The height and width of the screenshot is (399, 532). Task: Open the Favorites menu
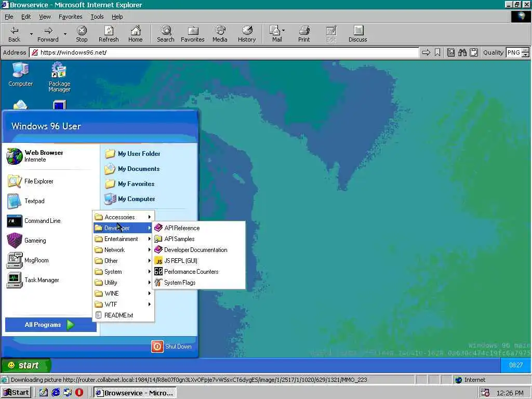click(70, 17)
